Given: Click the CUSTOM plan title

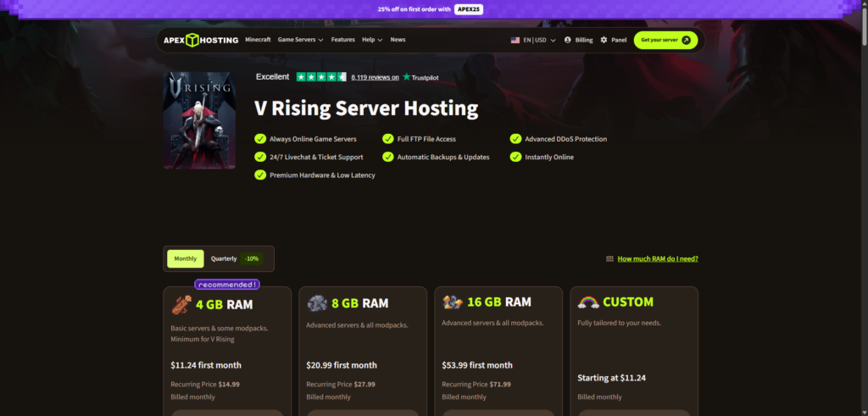Looking at the screenshot, I should coord(628,302).
